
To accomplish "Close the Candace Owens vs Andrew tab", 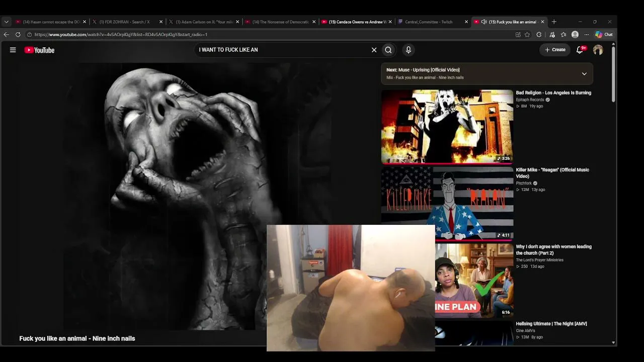I will 390,22.
